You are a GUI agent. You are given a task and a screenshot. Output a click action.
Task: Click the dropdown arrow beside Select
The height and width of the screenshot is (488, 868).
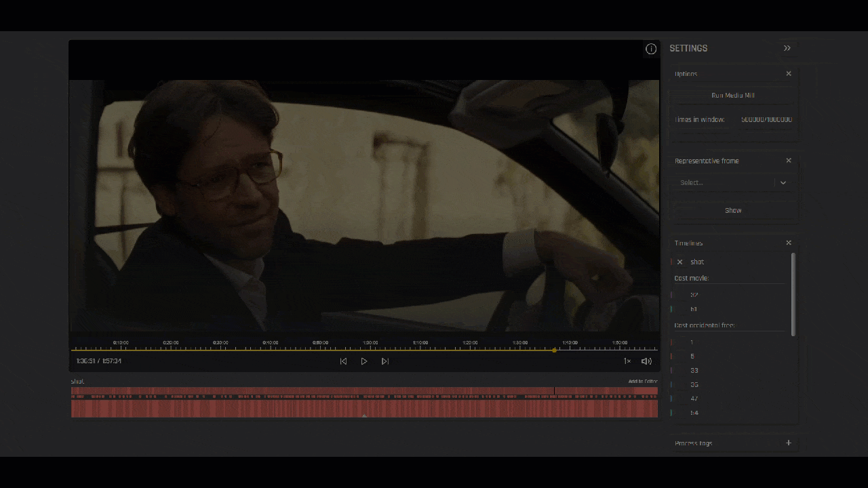pyautogui.click(x=783, y=182)
